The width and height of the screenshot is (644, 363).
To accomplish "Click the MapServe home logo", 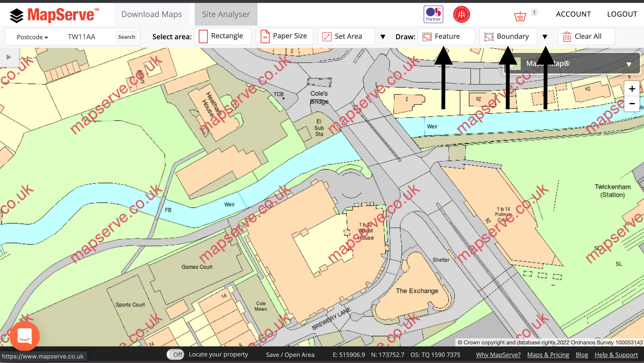I will (x=54, y=14).
